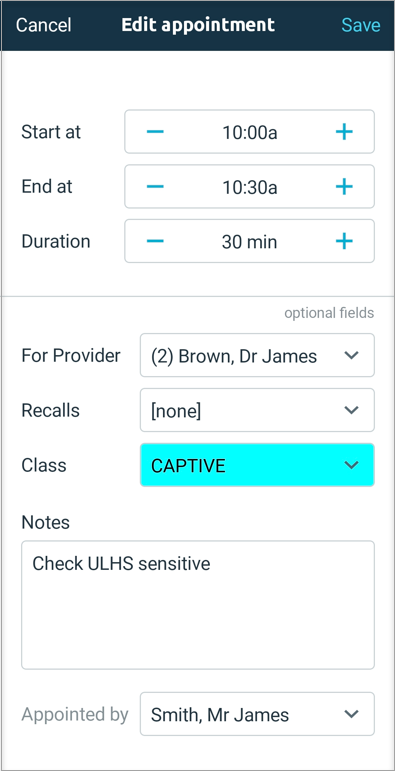The image size is (395, 771).
Task: Decrease the Start at time with minus
Action: click(155, 132)
